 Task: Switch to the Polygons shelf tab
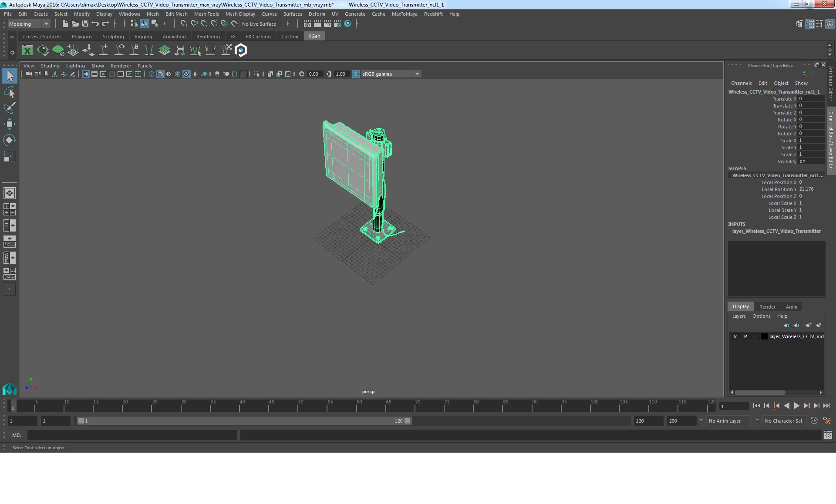point(82,37)
